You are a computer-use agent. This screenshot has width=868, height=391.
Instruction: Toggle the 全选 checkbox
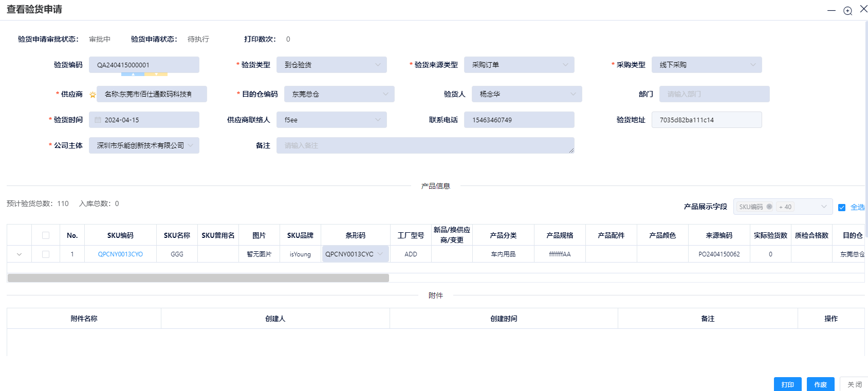pos(842,208)
